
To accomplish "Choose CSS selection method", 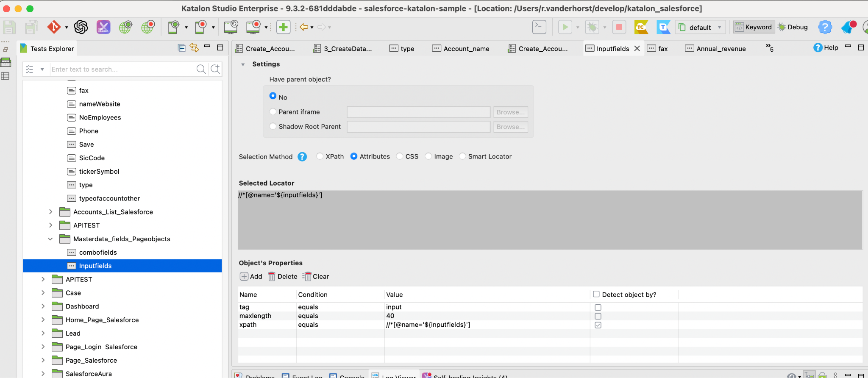I will (x=400, y=156).
